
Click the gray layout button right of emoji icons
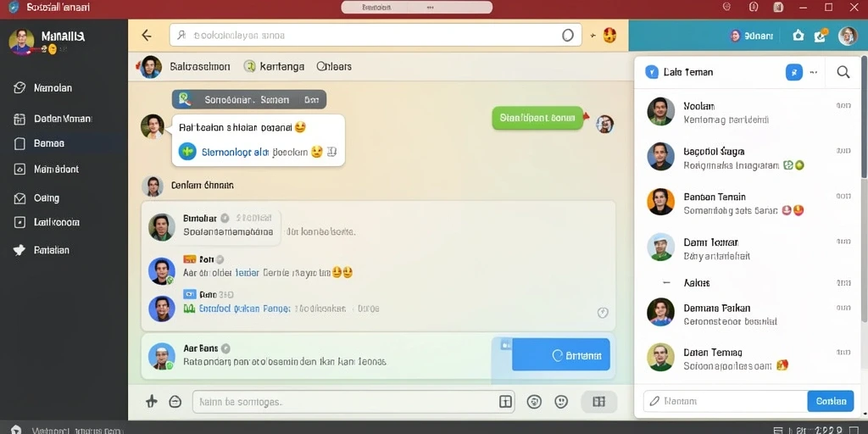pos(599,402)
